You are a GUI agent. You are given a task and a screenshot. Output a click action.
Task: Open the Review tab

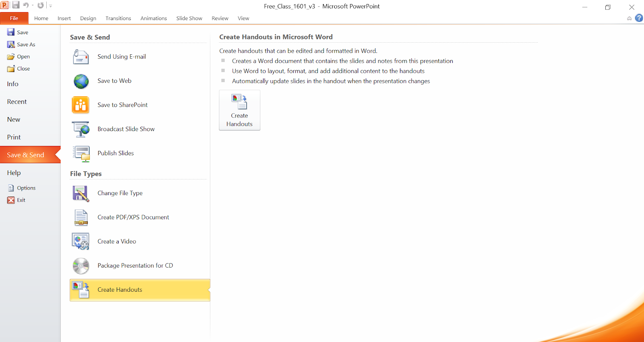click(220, 18)
